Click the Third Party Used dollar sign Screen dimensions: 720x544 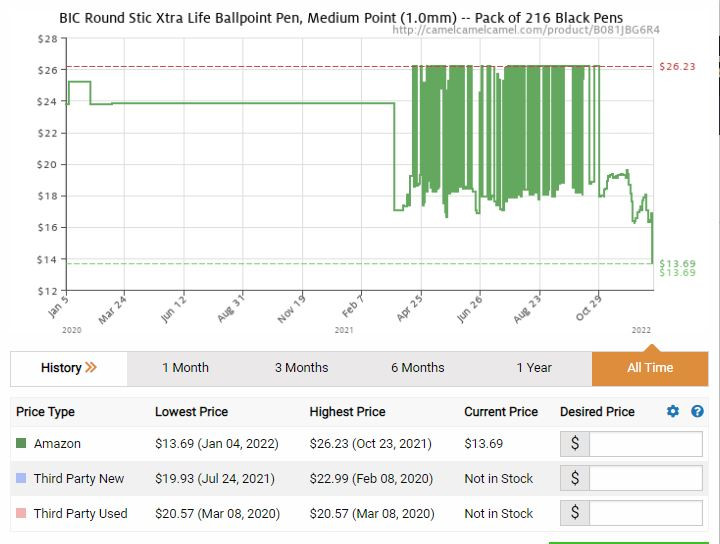pyautogui.click(x=575, y=513)
